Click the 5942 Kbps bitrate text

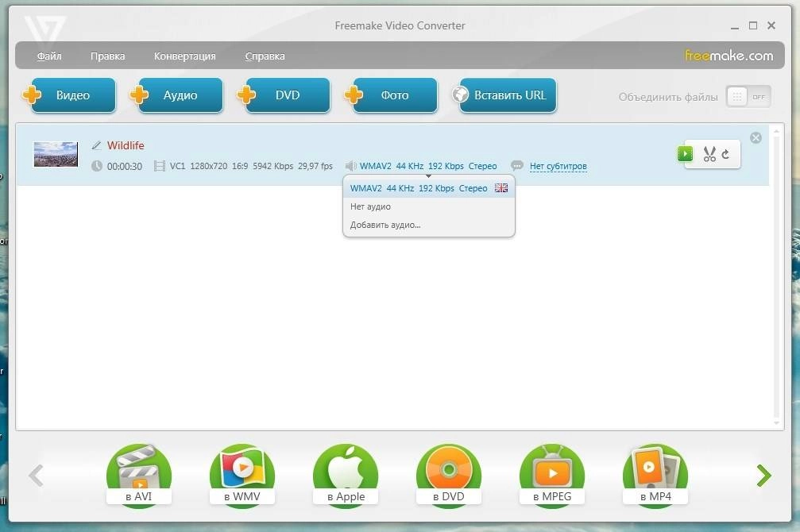(x=273, y=166)
